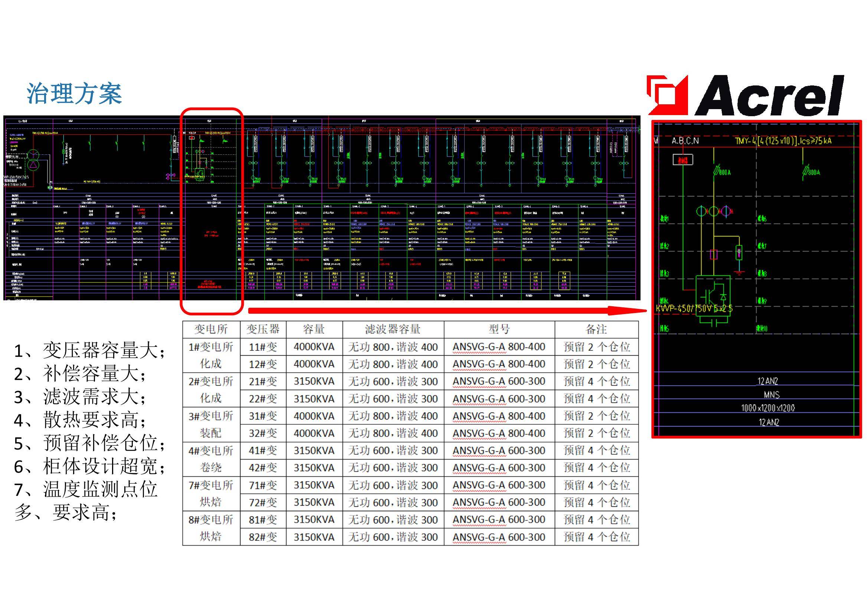
Task: Click the three current transformer circles
Action: click(x=713, y=211)
